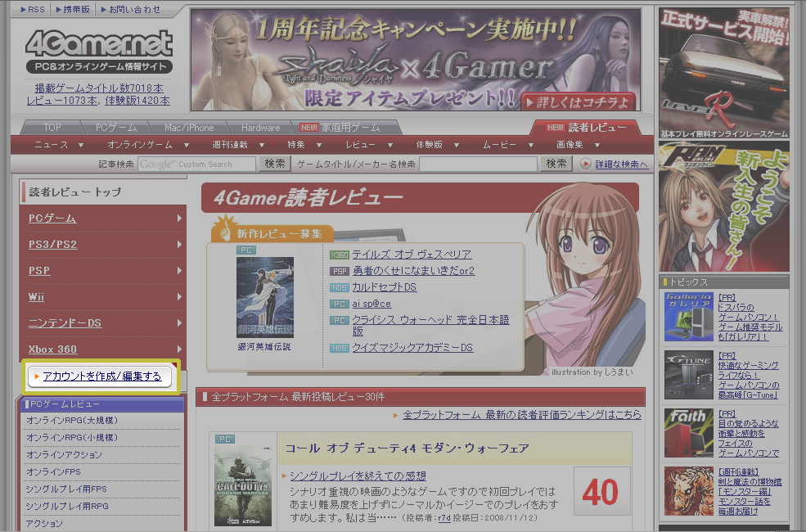806x532 pixels.
Task: Open カルドセプトDS link
Action: tap(384, 287)
